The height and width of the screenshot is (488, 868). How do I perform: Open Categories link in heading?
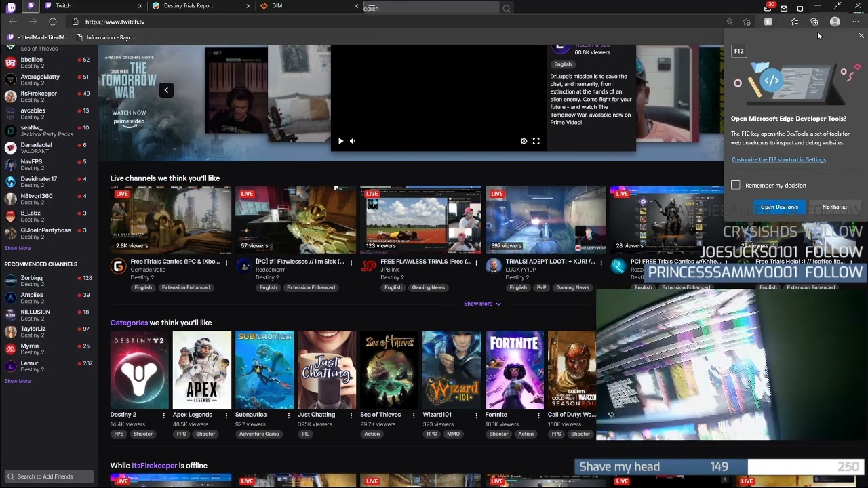click(x=129, y=323)
